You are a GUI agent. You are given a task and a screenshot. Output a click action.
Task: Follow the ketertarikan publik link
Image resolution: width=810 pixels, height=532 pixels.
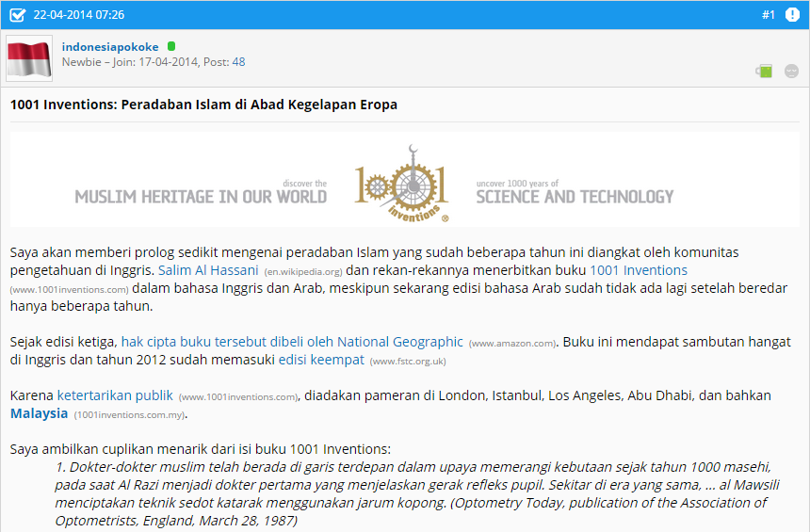115,395
